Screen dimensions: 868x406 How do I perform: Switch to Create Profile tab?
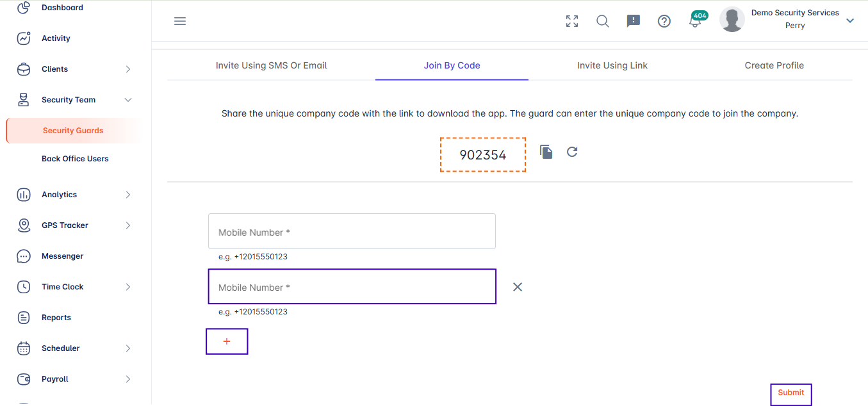coord(774,65)
